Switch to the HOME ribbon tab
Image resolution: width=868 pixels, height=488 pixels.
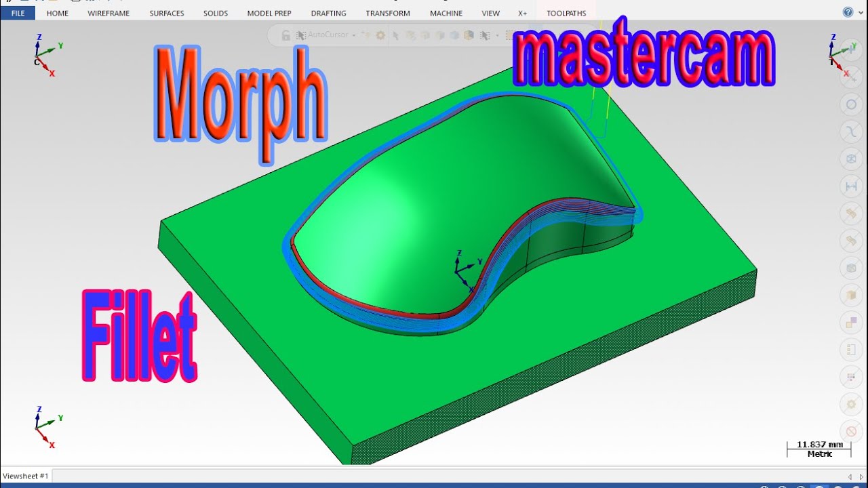click(x=58, y=13)
